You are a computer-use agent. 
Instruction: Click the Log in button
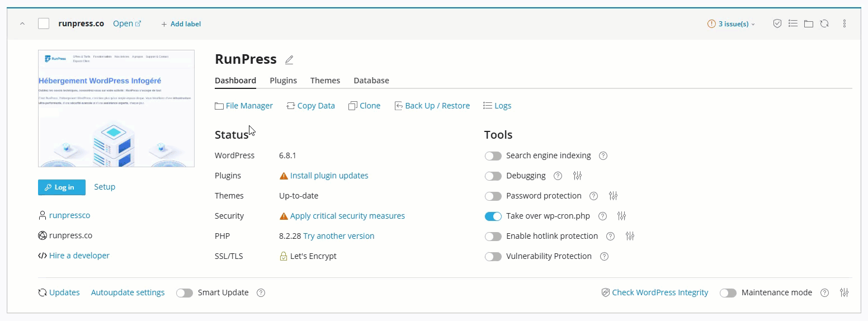click(x=62, y=187)
